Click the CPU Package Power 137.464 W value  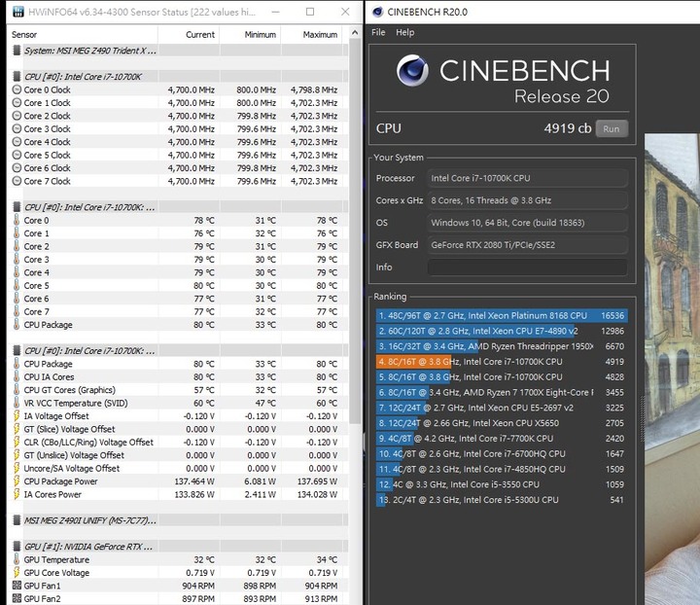coord(194,481)
